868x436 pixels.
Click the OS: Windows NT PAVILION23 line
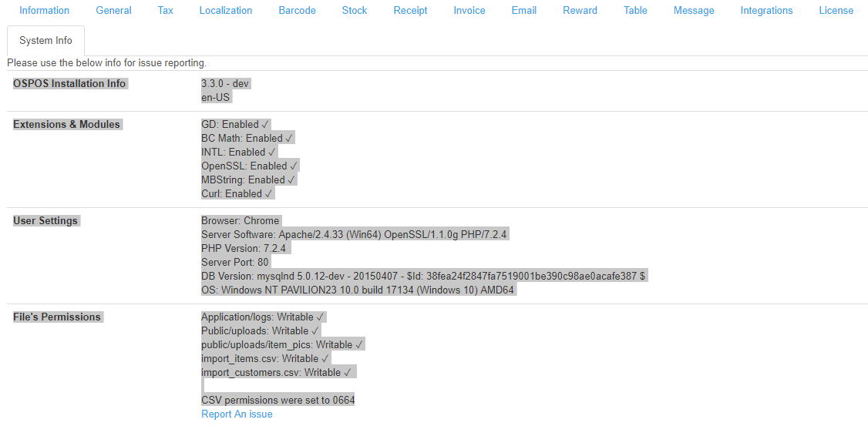(358, 290)
